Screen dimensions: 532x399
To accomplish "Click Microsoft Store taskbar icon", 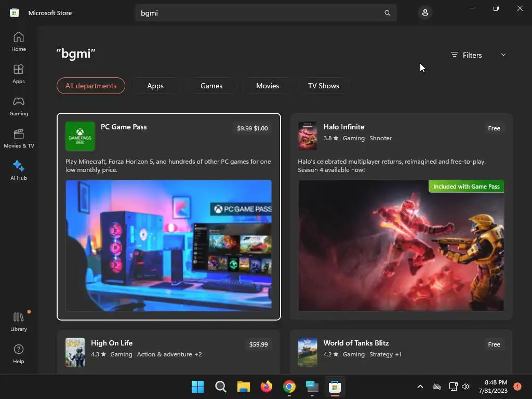I will pyautogui.click(x=335, y=387).
